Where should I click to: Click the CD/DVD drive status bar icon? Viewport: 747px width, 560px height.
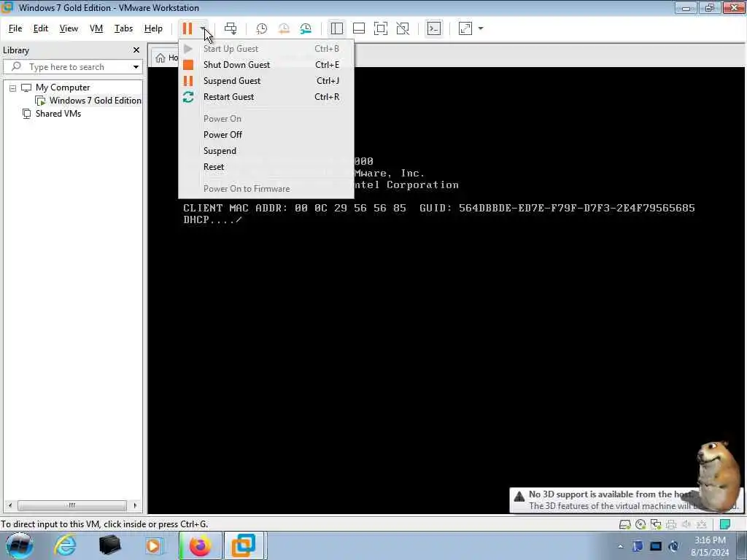pos(640,525)
